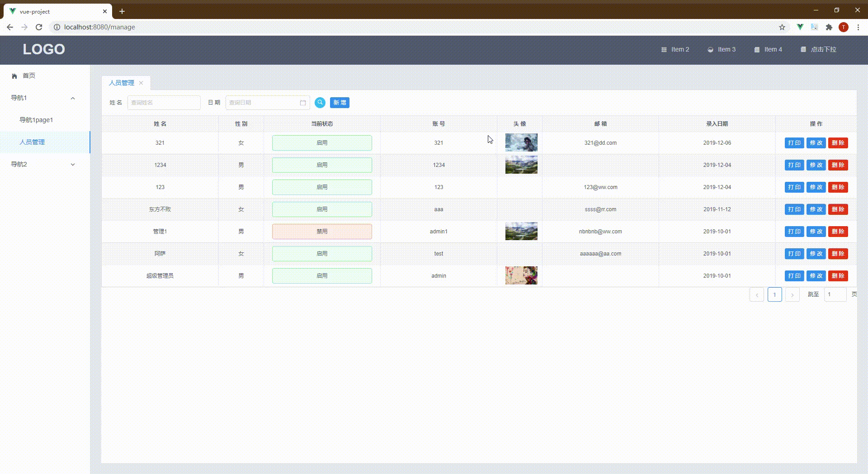Screen dimensions: 868x474
Task: Bookmark this page with star icon
Action: pos(782,27)
